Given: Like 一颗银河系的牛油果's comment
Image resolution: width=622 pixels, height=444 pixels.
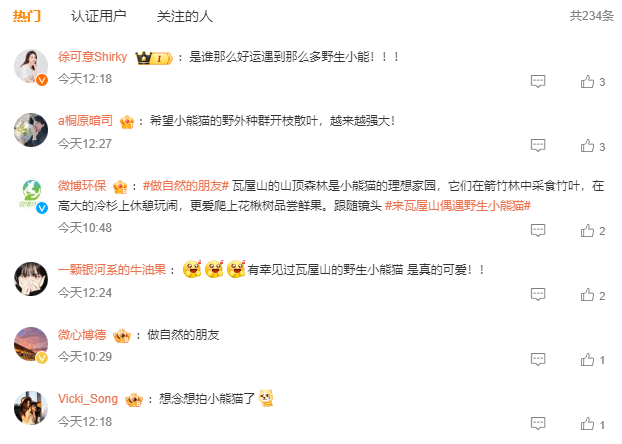Looking at the screenshot, I should pos(587,295).
